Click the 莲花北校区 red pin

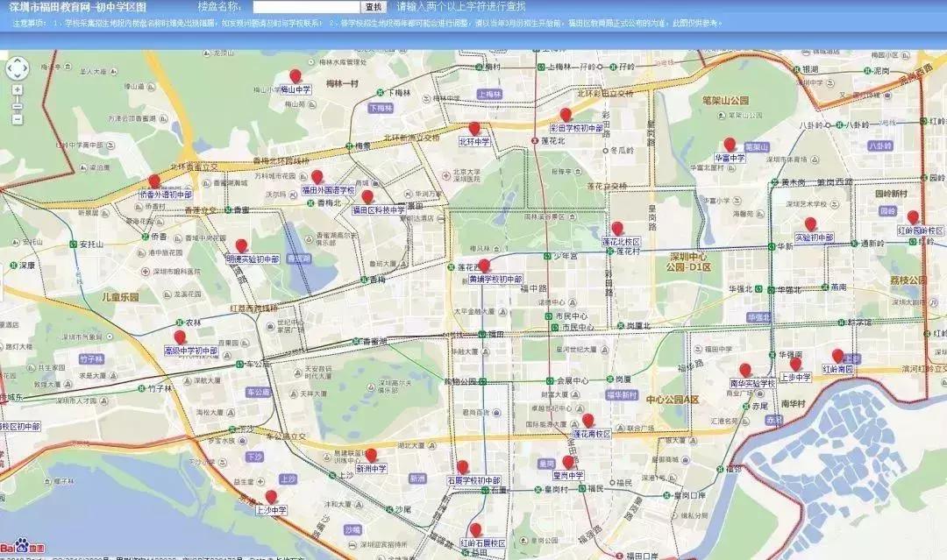click(x=616, y=228)
